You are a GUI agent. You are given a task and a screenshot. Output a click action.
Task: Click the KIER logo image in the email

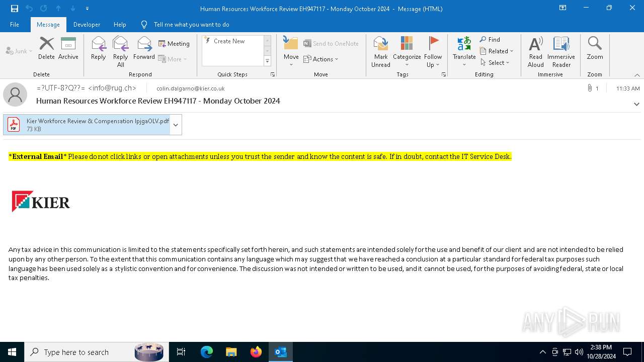(41, 202)
